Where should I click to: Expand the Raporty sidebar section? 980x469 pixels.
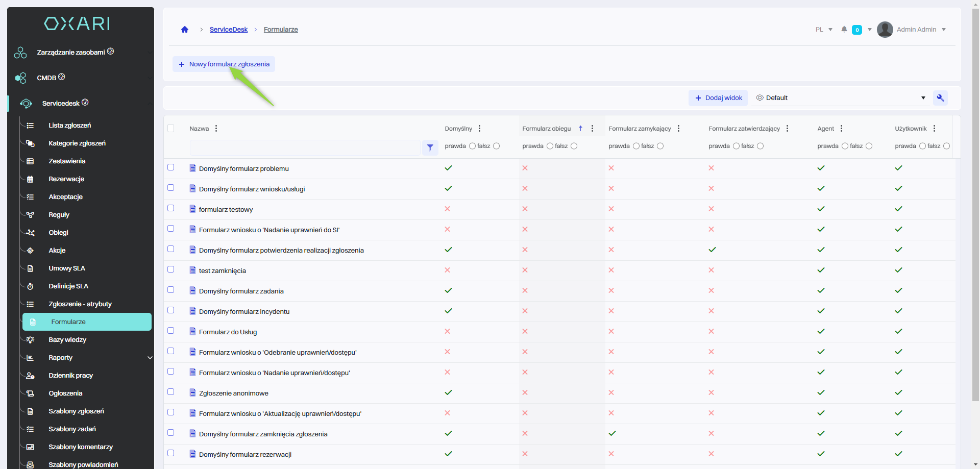(x=150, y=358)
